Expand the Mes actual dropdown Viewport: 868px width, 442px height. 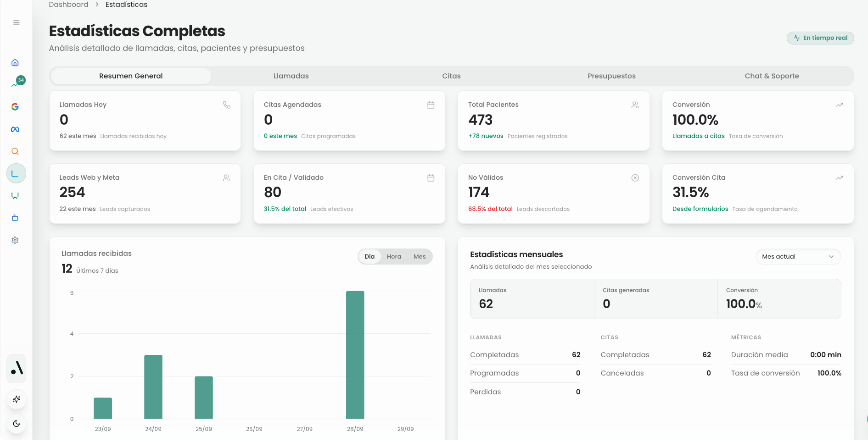798,257
